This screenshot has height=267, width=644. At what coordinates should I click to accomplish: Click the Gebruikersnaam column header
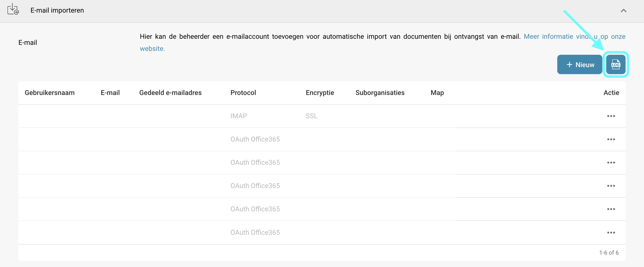click(49, 93)
